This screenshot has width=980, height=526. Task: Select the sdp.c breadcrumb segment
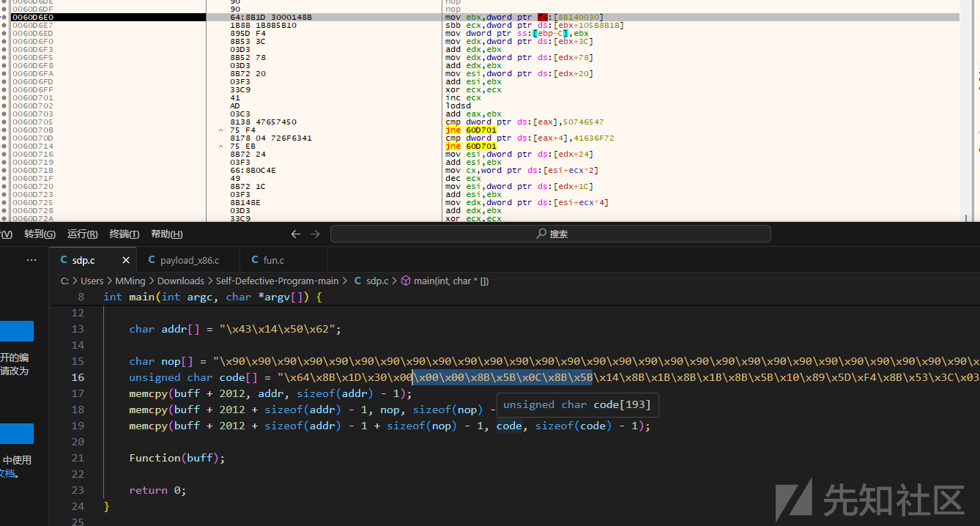(376, 281)
